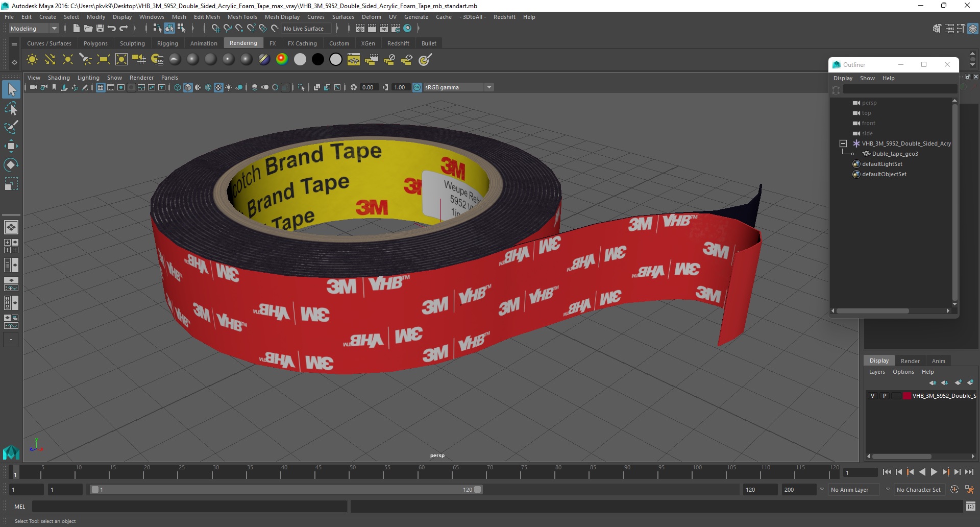Activate the Lasso Select tool
The height and width of the screenshot is (527, 980).
11,109
